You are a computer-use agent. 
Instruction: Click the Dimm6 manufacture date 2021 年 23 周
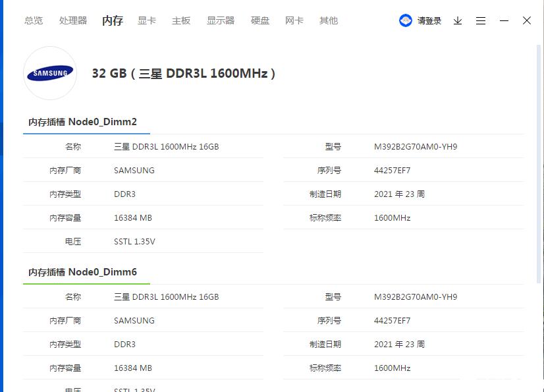[x=399, y=344]
